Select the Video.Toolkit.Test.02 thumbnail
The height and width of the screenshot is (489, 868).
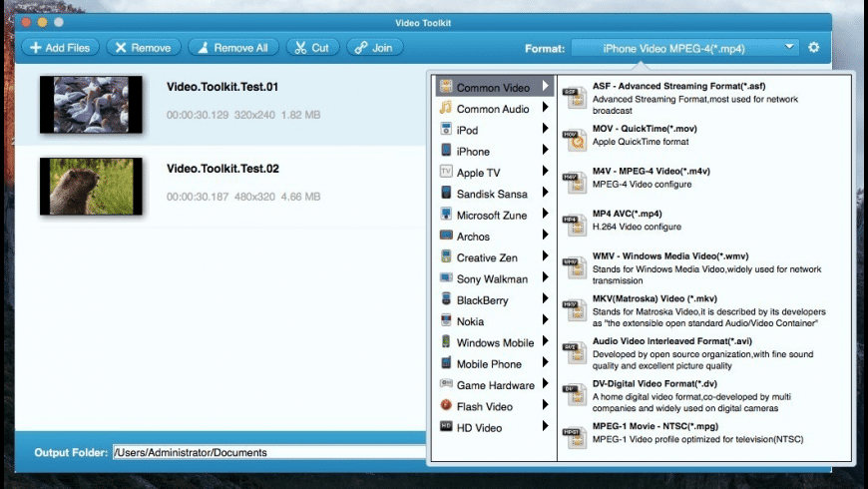[x=91, y=187]
